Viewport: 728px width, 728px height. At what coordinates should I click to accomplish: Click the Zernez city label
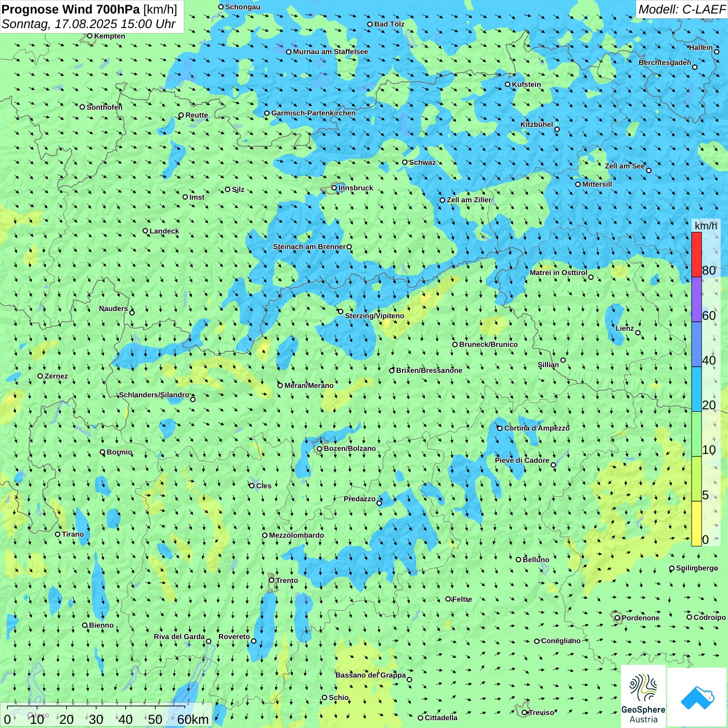[56, 376]
